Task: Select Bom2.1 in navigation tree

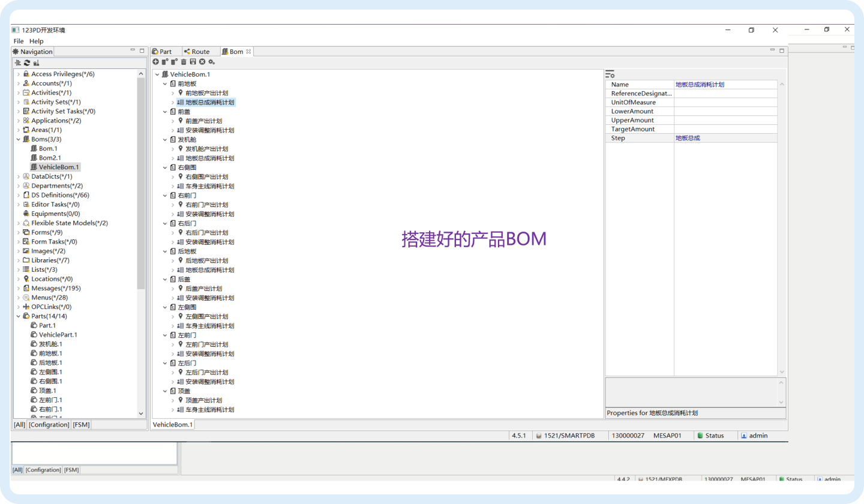Action: (50, 158)
